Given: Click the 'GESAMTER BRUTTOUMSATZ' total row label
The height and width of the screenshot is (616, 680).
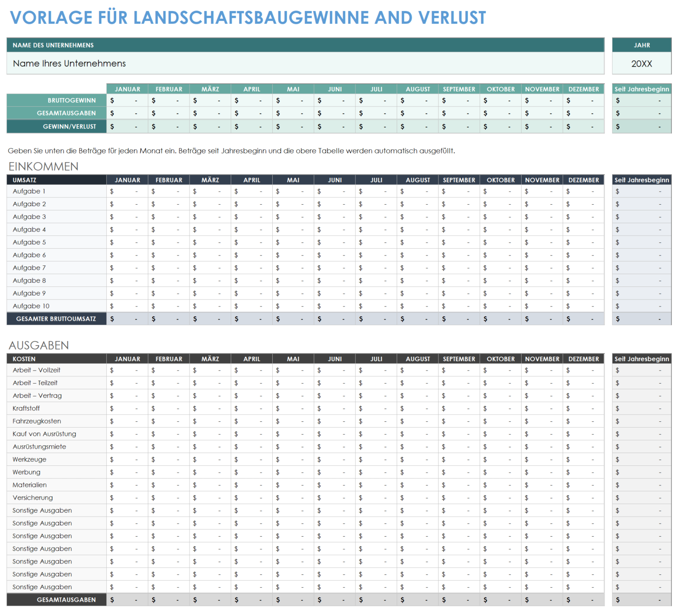Looking at the screenshot, I should 56,319.
